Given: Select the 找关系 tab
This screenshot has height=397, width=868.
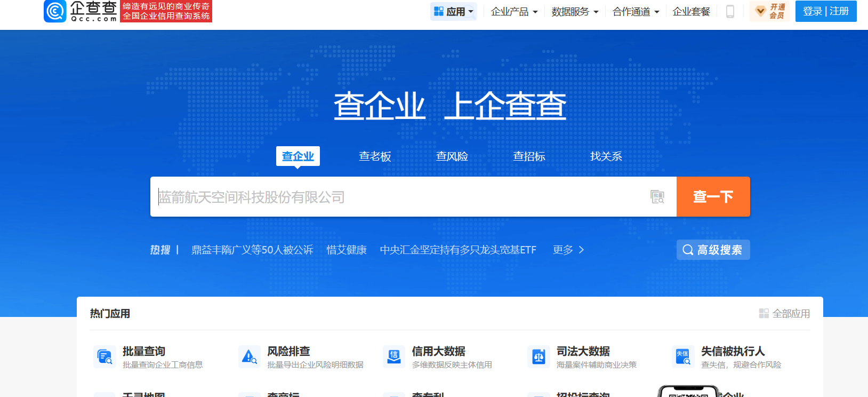Looking at the screenshot, I should (606, 156).
